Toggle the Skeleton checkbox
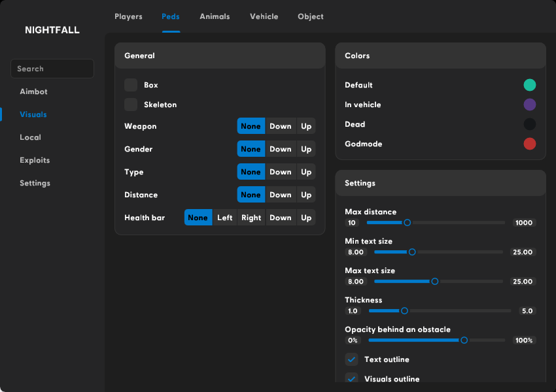Screen dimensions: 556x392 (x=131, y=105)
